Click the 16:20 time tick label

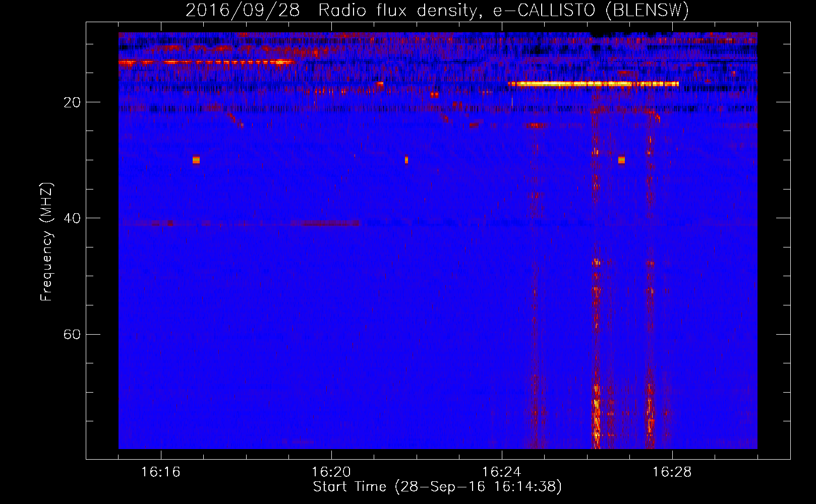click(331, 472)
